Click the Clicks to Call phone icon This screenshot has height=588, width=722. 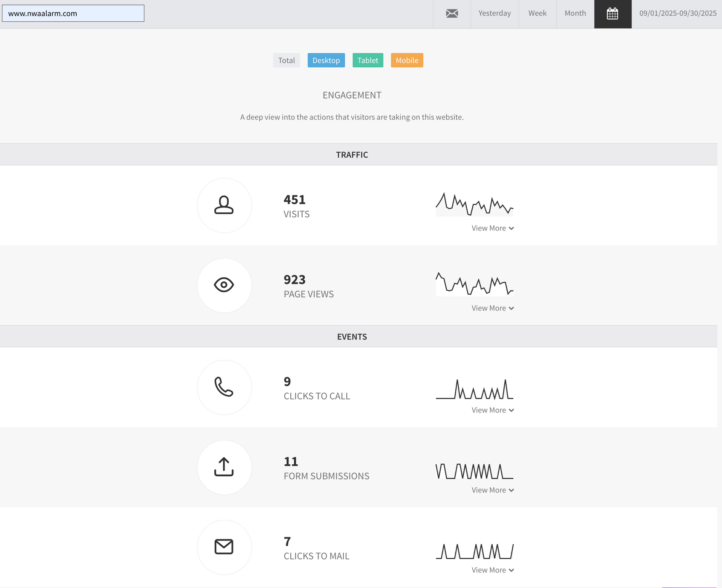224,387
